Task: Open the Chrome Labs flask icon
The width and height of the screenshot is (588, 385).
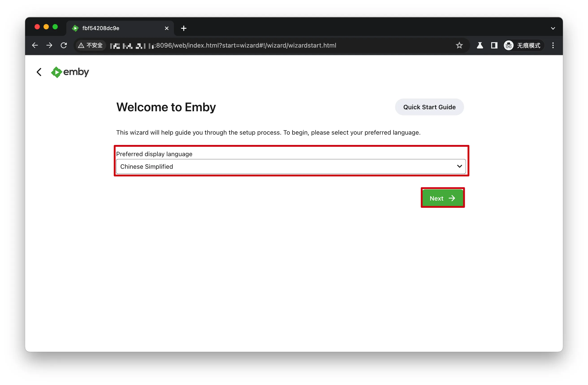Action: coord(480,45)
